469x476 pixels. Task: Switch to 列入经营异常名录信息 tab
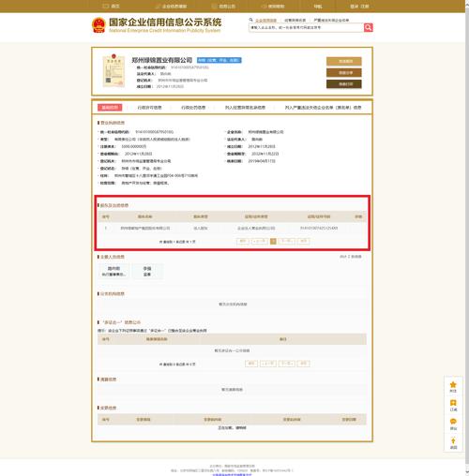[x=245, y=108]
